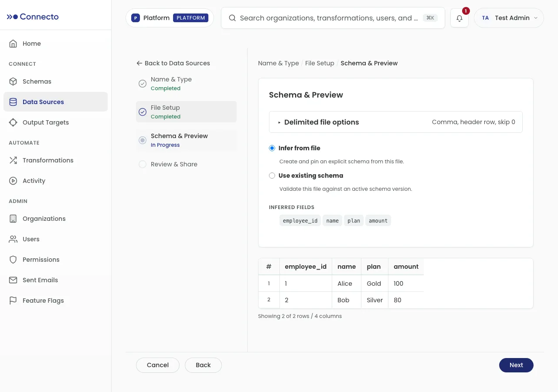Click the Cancel button
Image resolution: width=558 pixels, height=392 pixels.
(158, 365)
